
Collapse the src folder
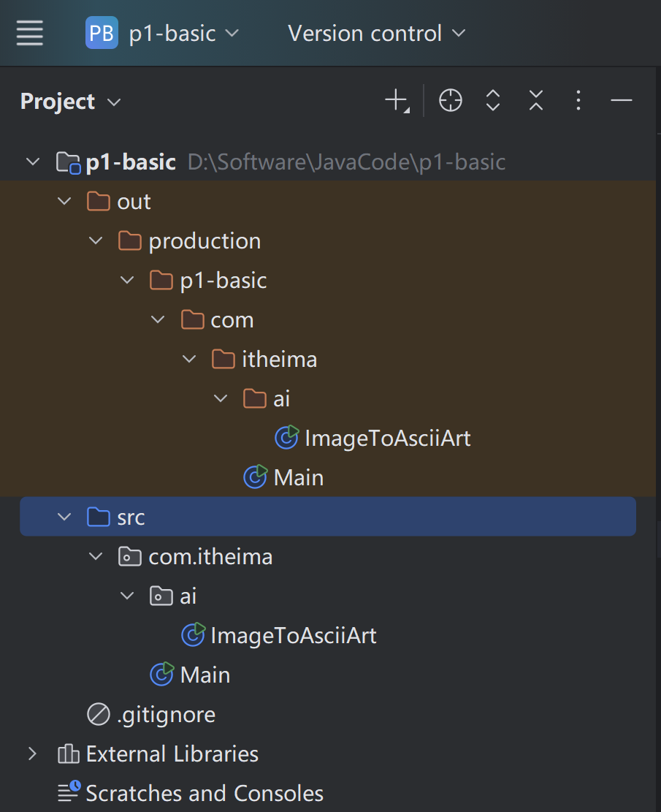pyautogui.click(x=64, y=517)
